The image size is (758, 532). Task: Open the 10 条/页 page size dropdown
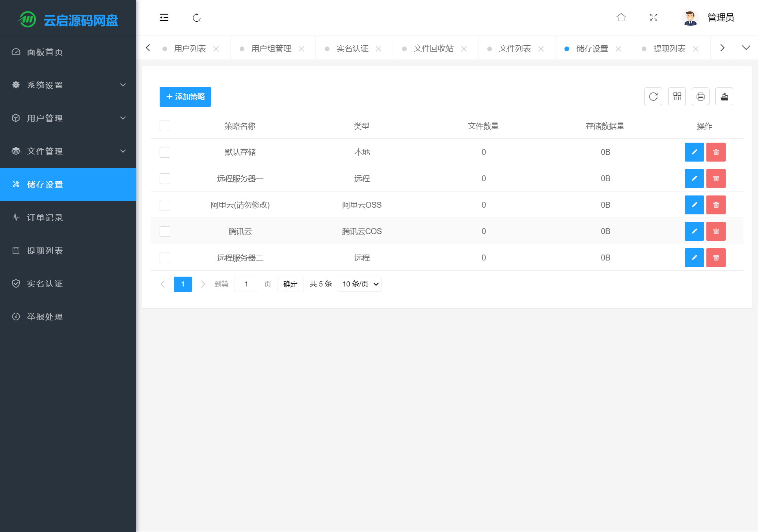coord(359,284)
